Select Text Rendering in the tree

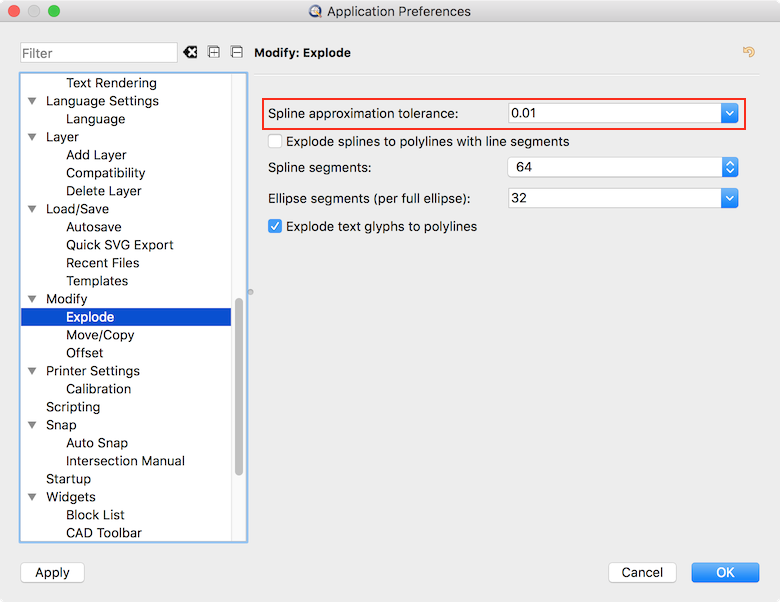111,83
